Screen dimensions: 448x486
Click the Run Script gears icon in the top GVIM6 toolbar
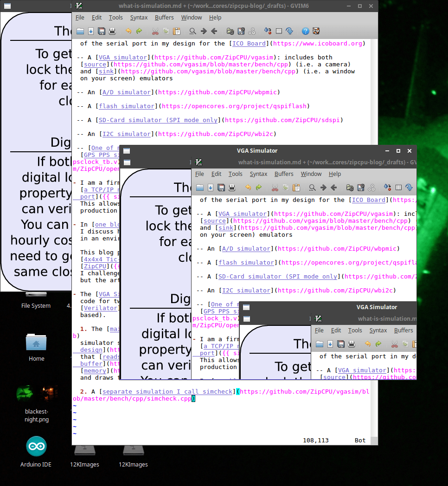pyautogui.click(x=252, y=31)
